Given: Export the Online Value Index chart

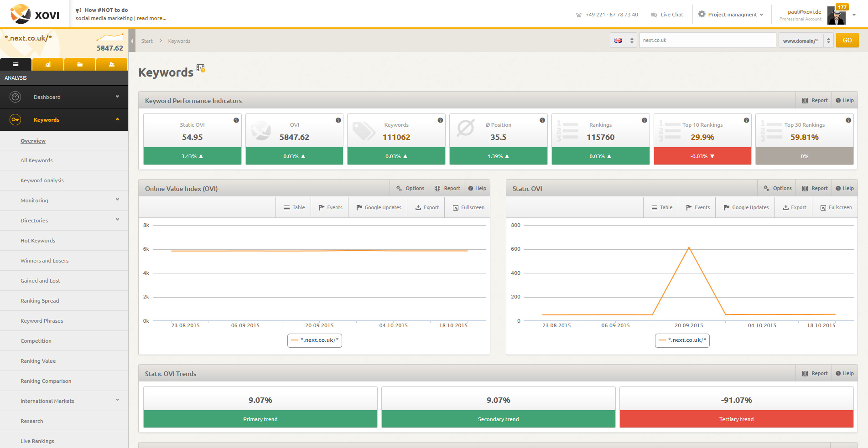Looking at the screenshot, I should [426, 207].
